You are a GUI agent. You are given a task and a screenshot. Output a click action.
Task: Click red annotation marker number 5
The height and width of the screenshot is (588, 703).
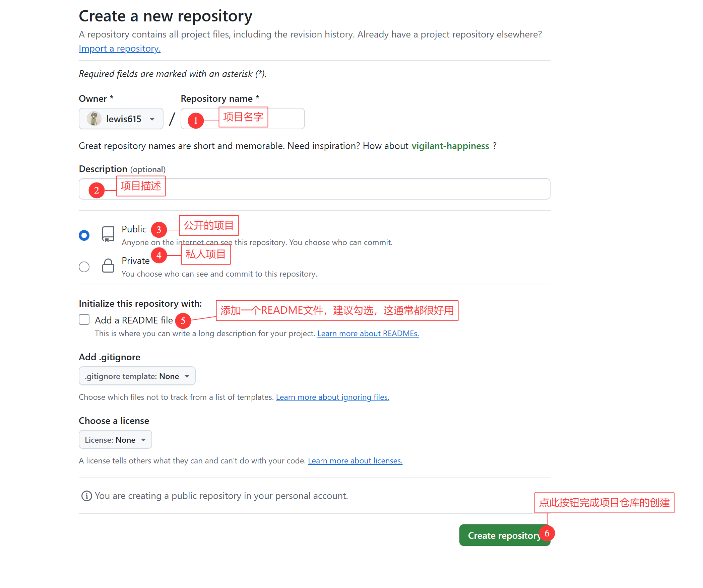[183, 321]
